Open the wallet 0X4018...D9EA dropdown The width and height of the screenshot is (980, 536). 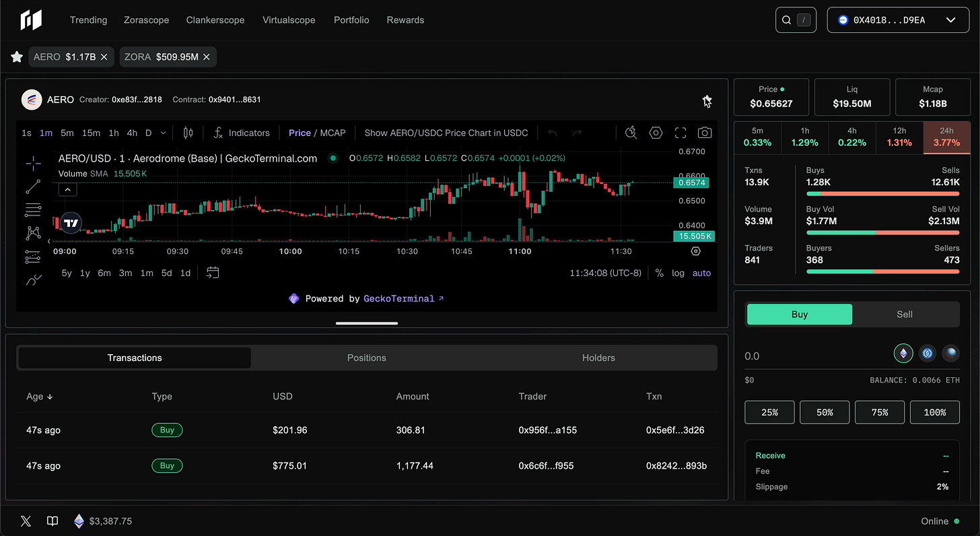(x=898, y=20)
